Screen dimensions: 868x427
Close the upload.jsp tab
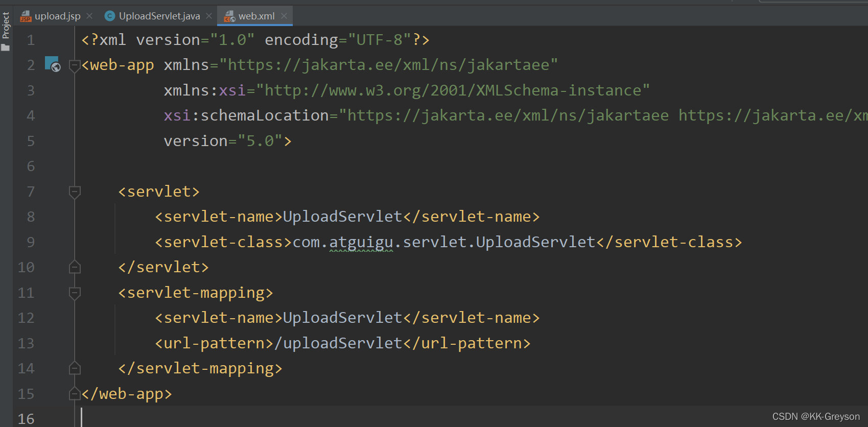pos(89,16)
